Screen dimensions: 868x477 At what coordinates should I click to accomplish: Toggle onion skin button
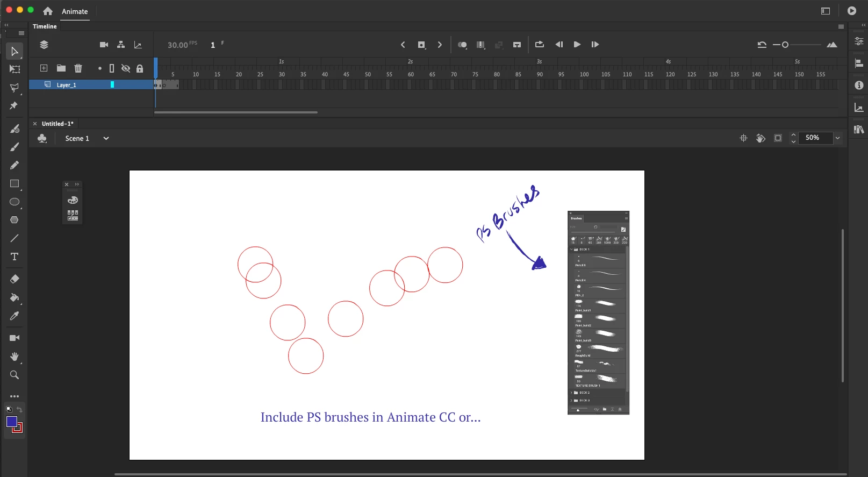462,45
